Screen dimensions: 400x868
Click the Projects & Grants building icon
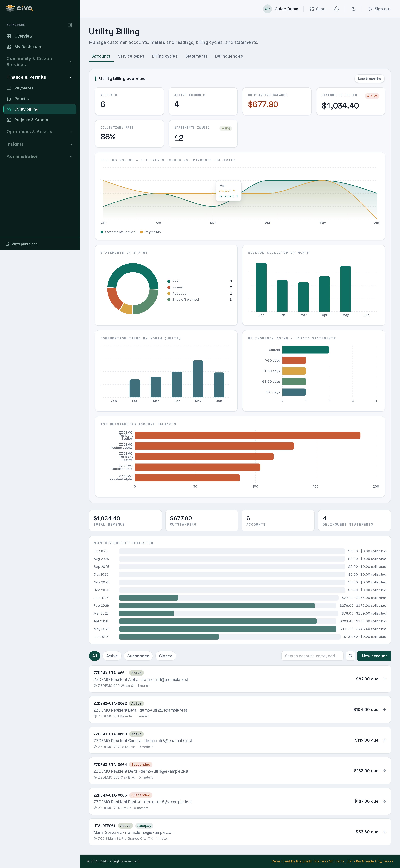point(9,120)
